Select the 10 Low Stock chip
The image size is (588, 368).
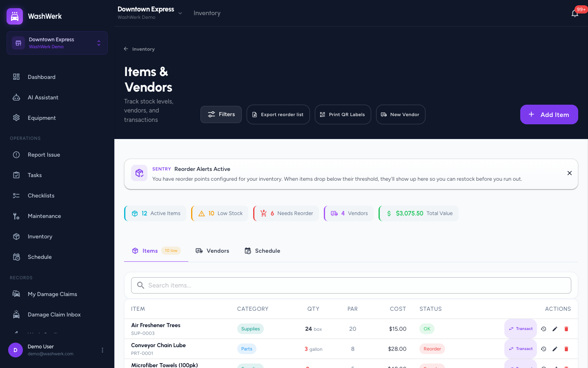coord(220,213)
